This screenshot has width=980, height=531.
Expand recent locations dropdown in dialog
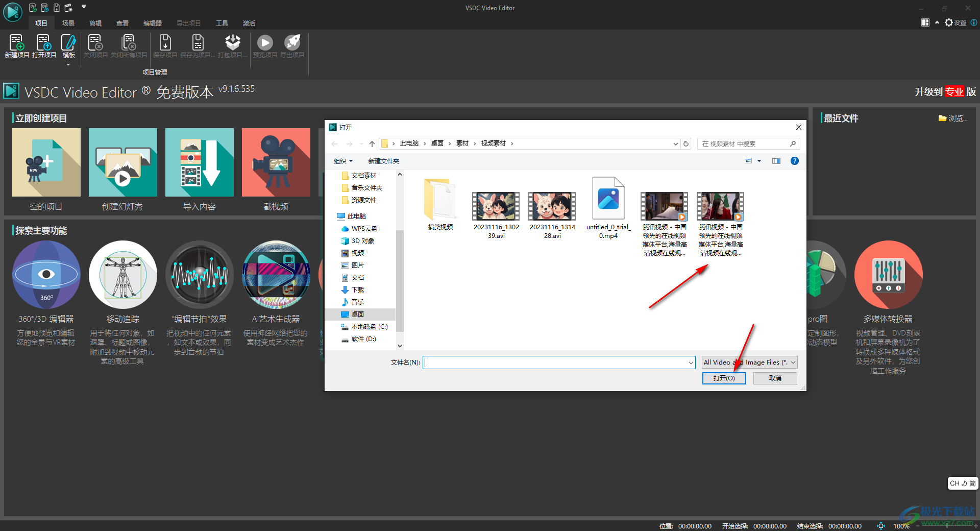click(361, 144)
